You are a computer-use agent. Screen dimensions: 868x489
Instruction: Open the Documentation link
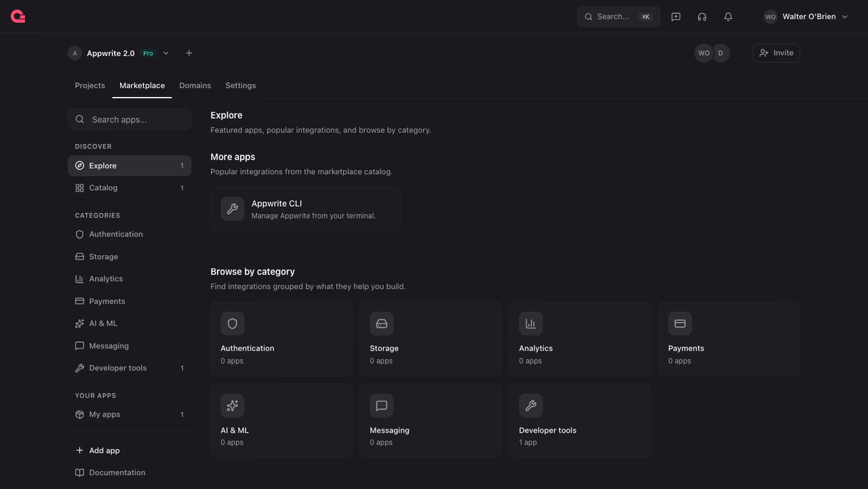pos(130,473)
